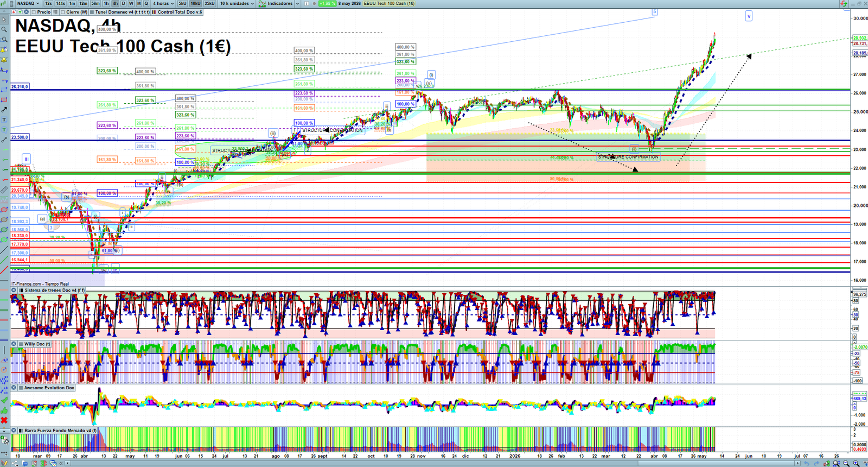
Task: Switch the timeframe to 1h
Action: [106, 3]
